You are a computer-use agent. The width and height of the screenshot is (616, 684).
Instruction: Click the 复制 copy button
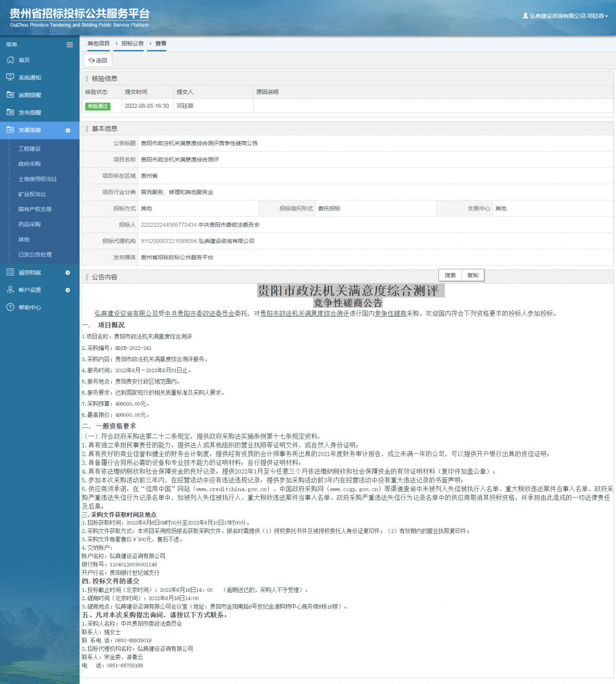[473, 276]
